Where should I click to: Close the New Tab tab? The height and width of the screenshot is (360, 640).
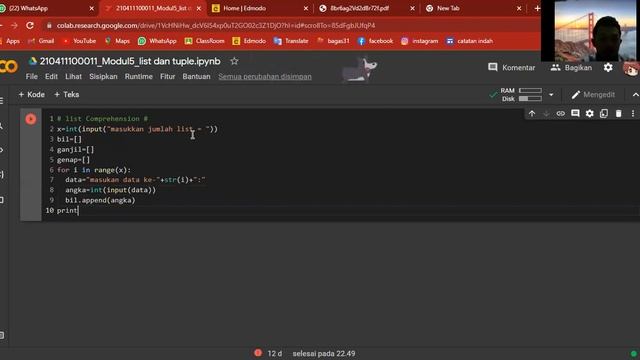pos(519,8)
